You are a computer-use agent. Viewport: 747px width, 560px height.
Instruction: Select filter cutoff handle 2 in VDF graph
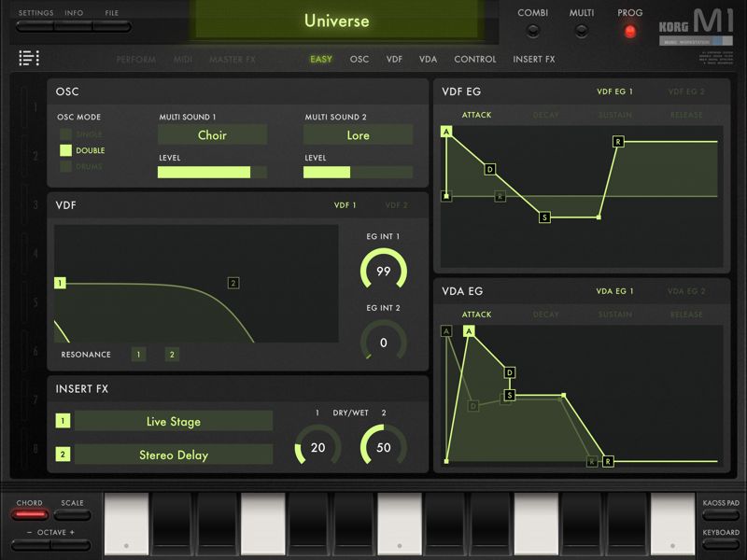[x=233, y=284]
